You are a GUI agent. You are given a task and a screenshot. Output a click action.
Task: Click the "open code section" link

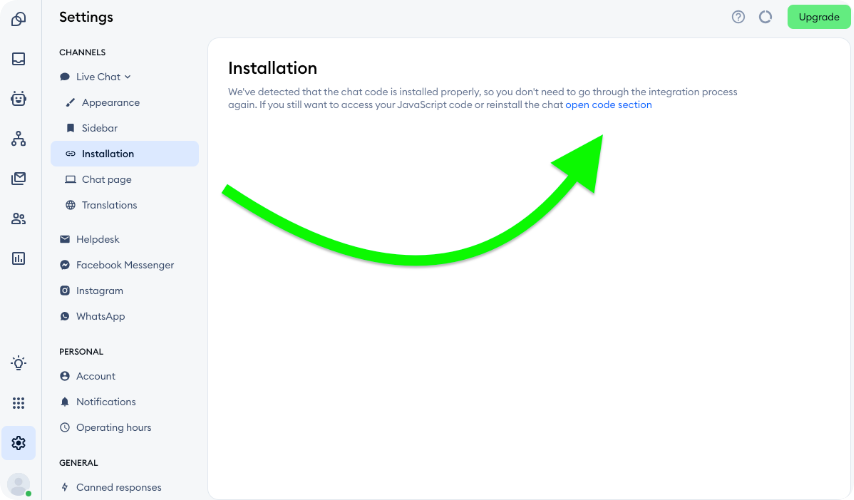tap(608, 105)
